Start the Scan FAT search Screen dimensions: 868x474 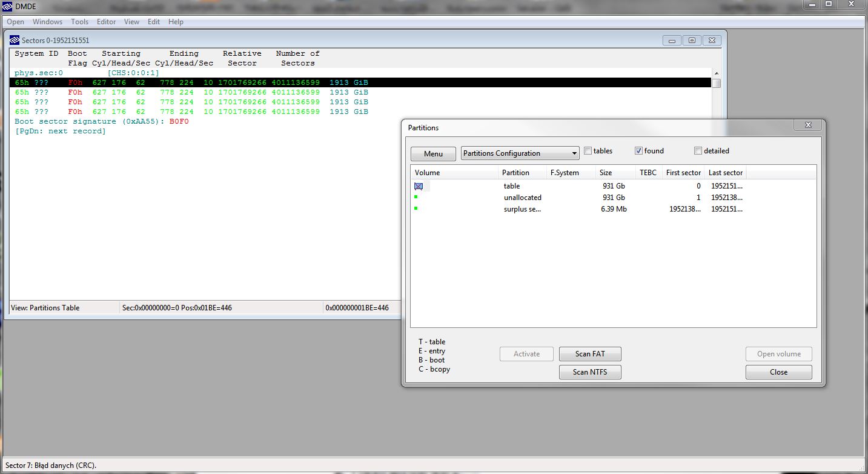point(590,354)
